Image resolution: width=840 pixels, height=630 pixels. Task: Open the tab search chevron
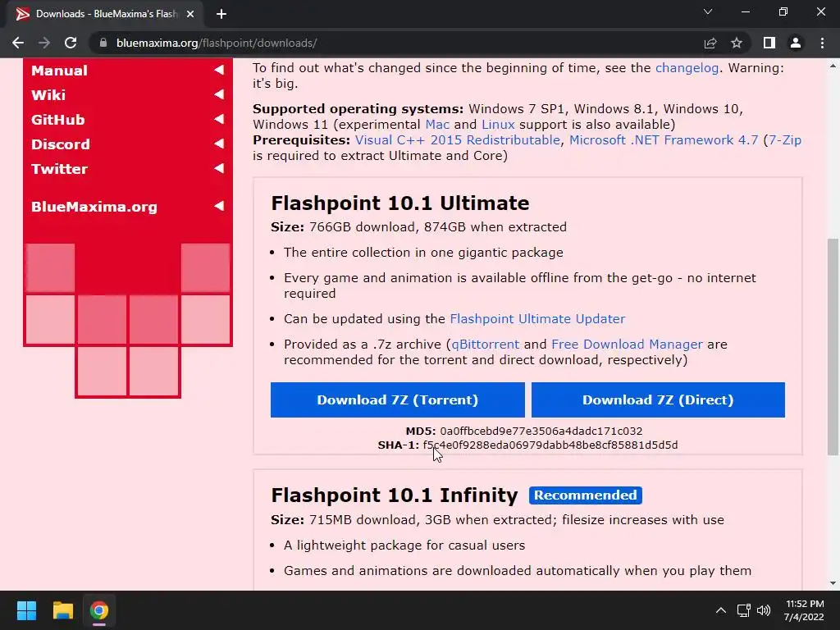tap(708, 11)
